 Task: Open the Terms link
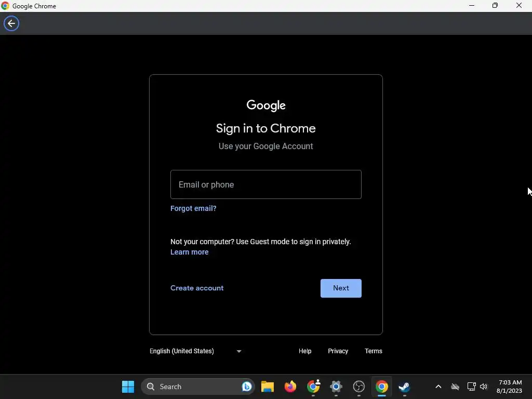(373, 351)
